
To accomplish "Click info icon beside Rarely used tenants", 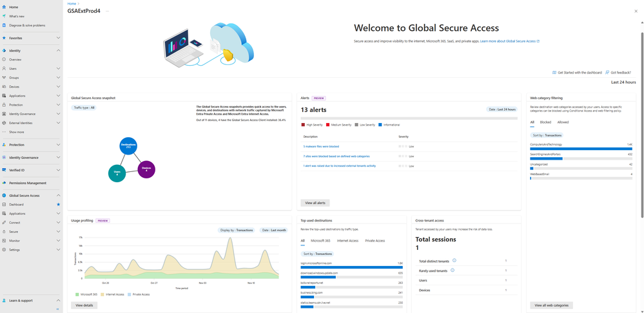I will [x=453, y=270].
